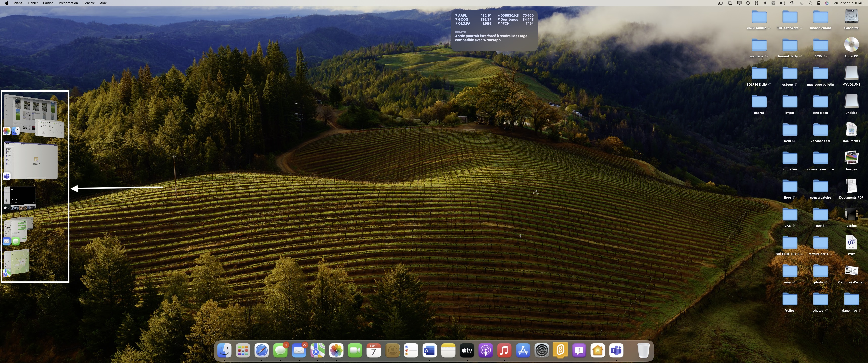868x363 pixels.
Task: Click the BFMTV iMessage news headline
Action: 491,38
